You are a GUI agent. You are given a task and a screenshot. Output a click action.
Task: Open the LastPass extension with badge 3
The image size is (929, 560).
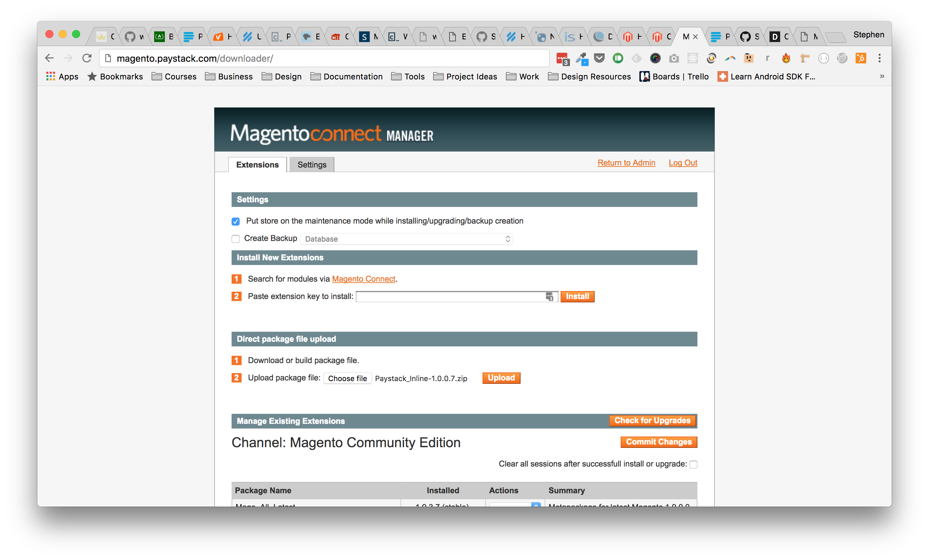pyautogui.click(x=562, y=58)
